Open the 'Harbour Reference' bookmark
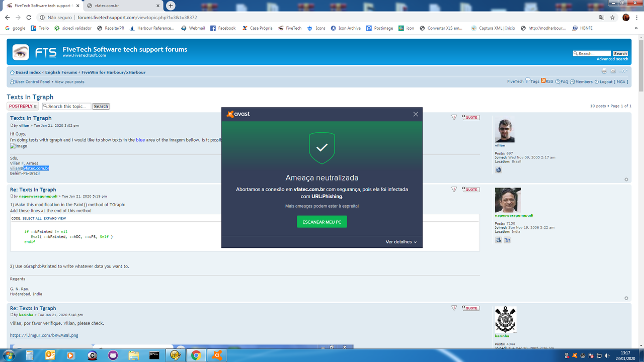Screen dimensions: 644x362 [151, 28]
